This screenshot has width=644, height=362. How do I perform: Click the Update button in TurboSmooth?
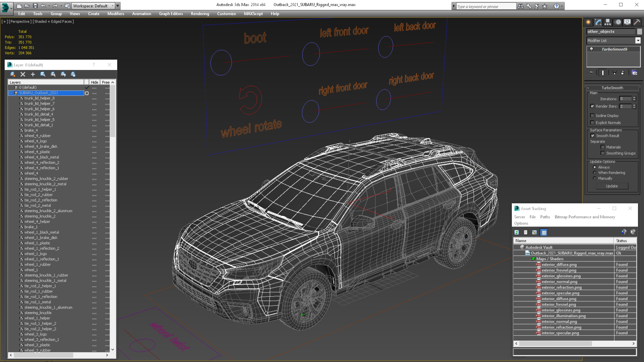(612, 186)
